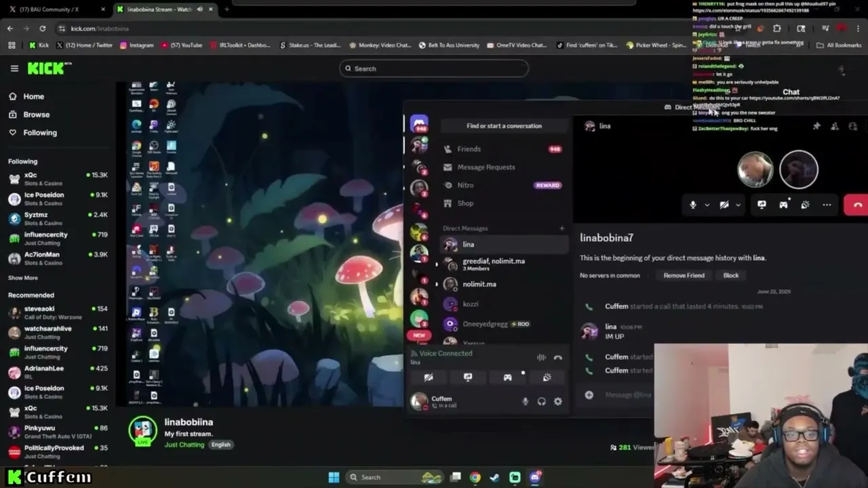The width and height of the screenshot is (868, 488).
Task: Open a new browser tab
Action: point(226,9)
